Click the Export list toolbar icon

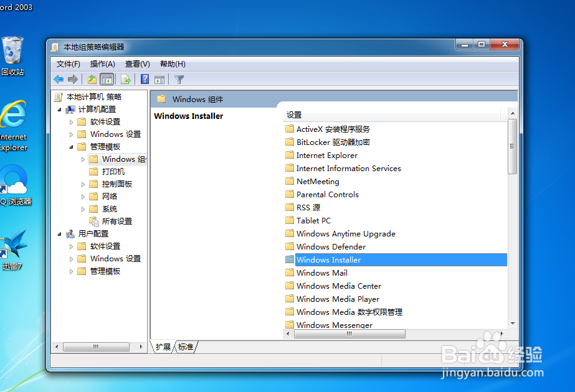click(126, 79)
